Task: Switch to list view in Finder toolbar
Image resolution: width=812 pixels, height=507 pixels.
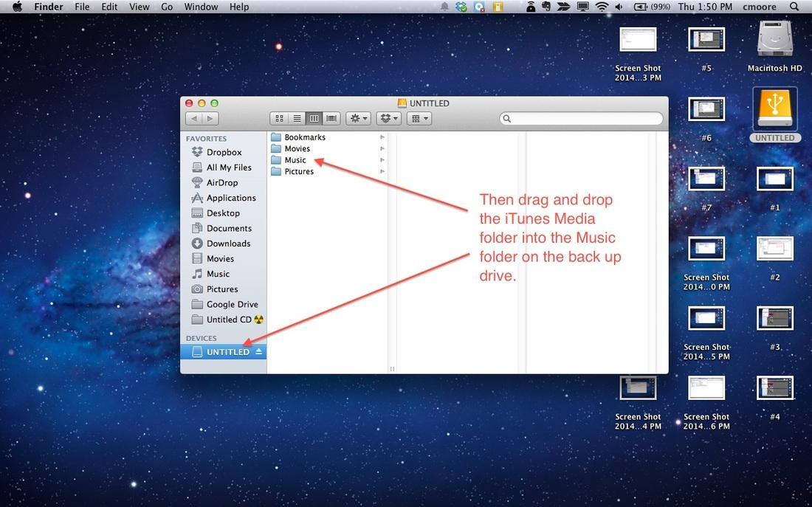Action: 297,119
